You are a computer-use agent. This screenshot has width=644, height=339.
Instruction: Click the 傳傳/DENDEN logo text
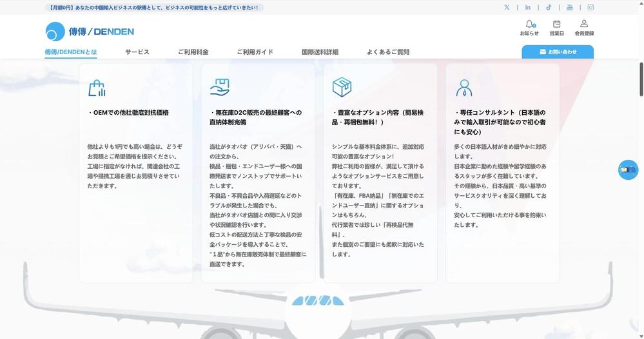pyautogui.click(x=101, y=32)
